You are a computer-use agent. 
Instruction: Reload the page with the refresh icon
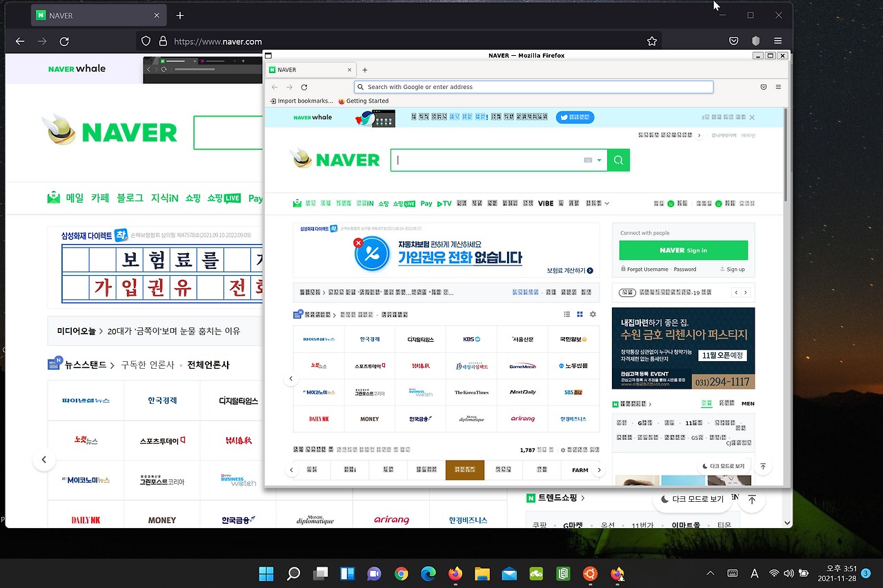[x=304, y=86]
